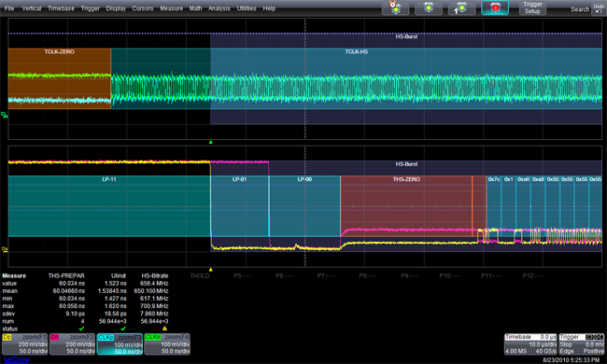Click the LP-00 decode region label
The height and width of the screenshot is (364, 607).
(304, 179)
